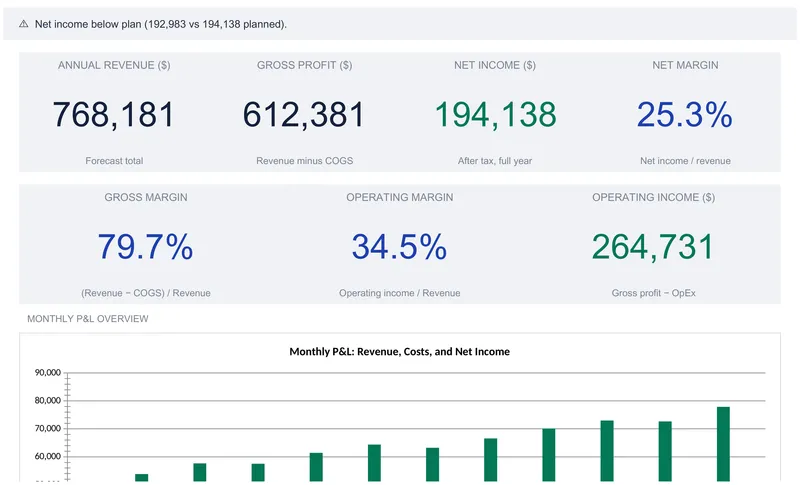800x485 pixels.
Task: Click the NET INCOME ($) card heading
Action: click(495, 65)
